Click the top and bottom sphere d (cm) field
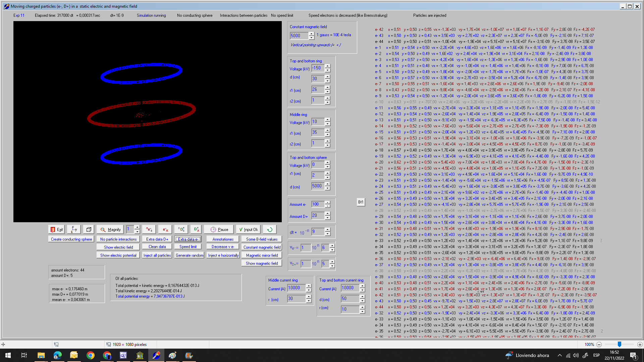 click(318, 186)
